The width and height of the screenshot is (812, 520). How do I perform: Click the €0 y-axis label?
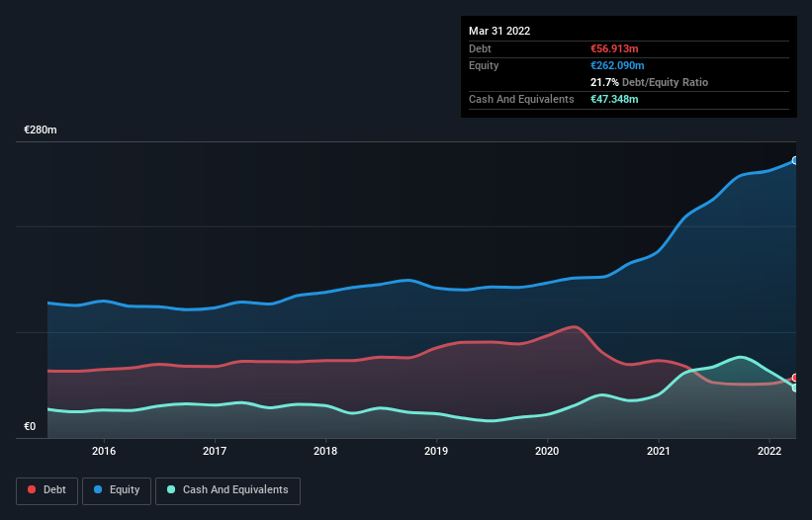coord(30,427)
